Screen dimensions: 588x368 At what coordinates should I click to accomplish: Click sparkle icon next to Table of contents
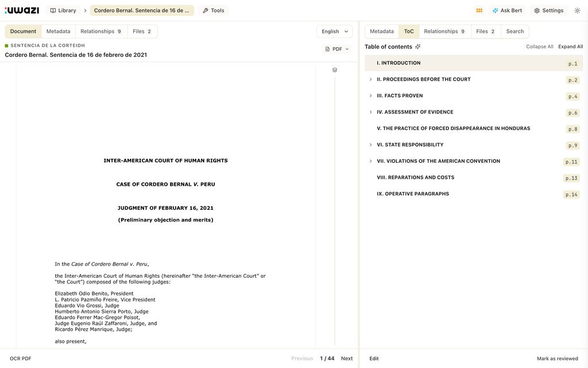click(x=418, y=47)
